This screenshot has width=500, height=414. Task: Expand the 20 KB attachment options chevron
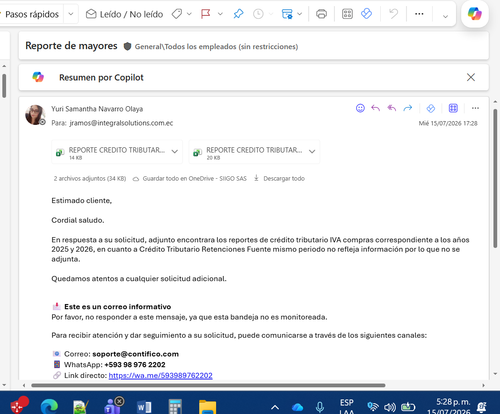tap(312, 152)
